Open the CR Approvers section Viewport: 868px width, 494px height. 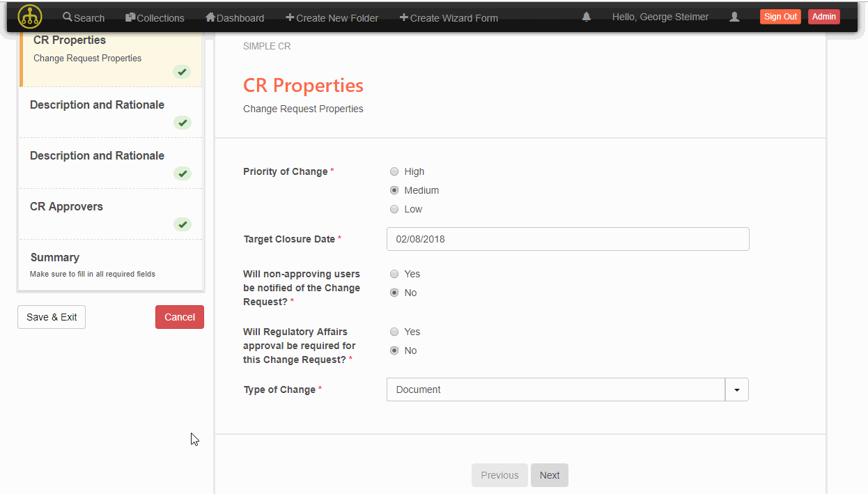pos(66,206)
